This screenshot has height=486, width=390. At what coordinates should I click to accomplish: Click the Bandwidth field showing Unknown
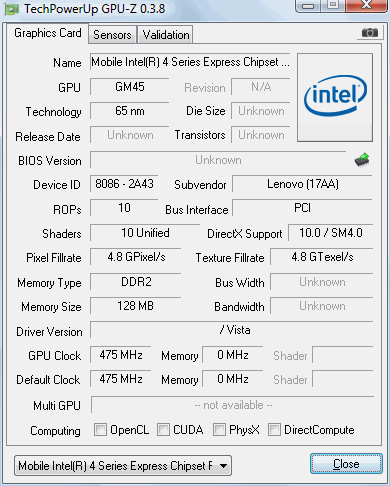click(322, 306)
